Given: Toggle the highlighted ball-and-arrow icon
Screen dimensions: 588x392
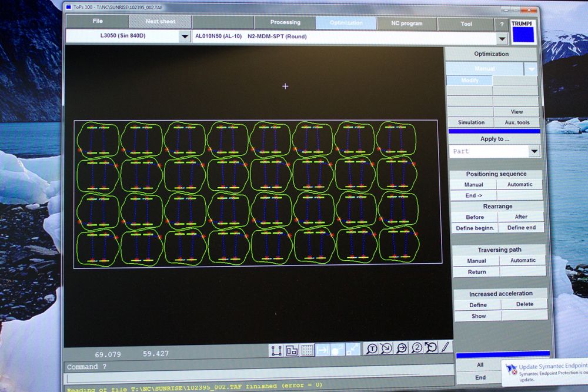Looking at the screenshot, I should pos(338,350).
